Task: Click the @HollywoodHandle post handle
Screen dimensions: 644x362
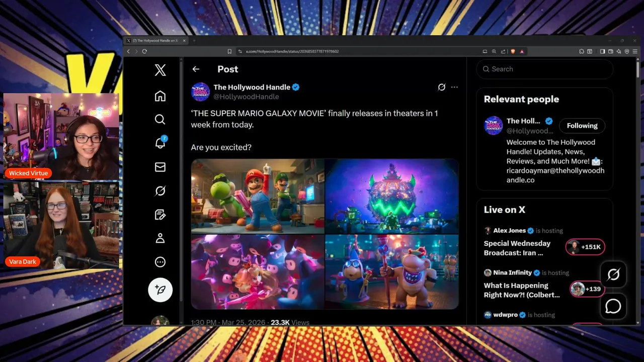Action: point(246,97)
